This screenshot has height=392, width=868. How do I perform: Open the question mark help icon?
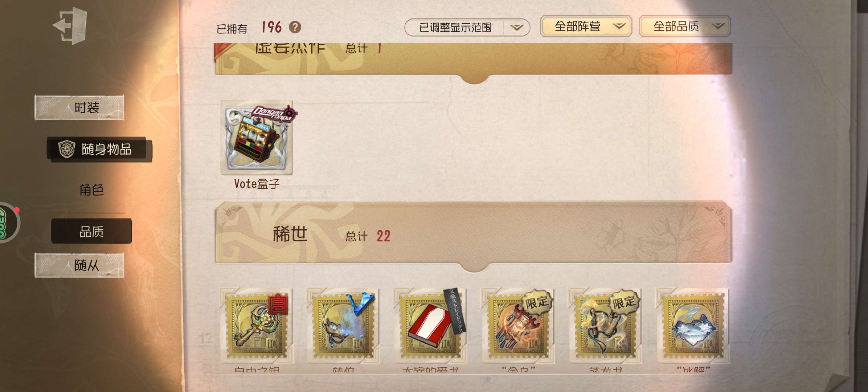295,27
